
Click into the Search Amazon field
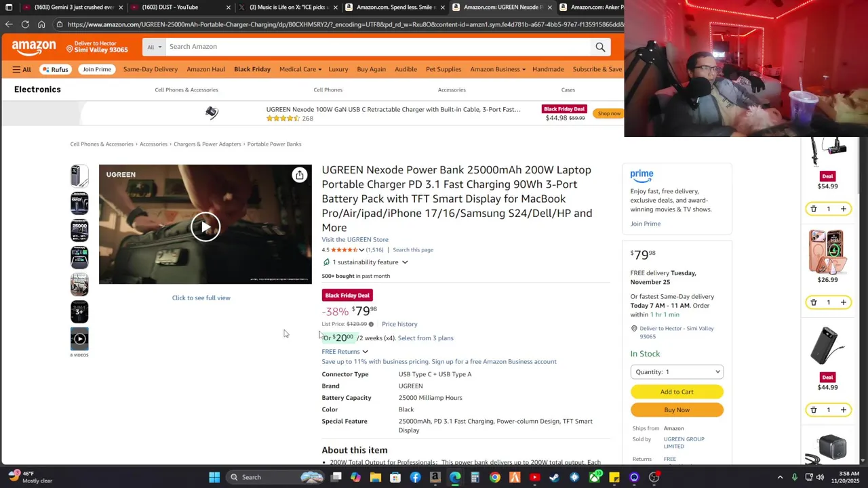[377, 47]
